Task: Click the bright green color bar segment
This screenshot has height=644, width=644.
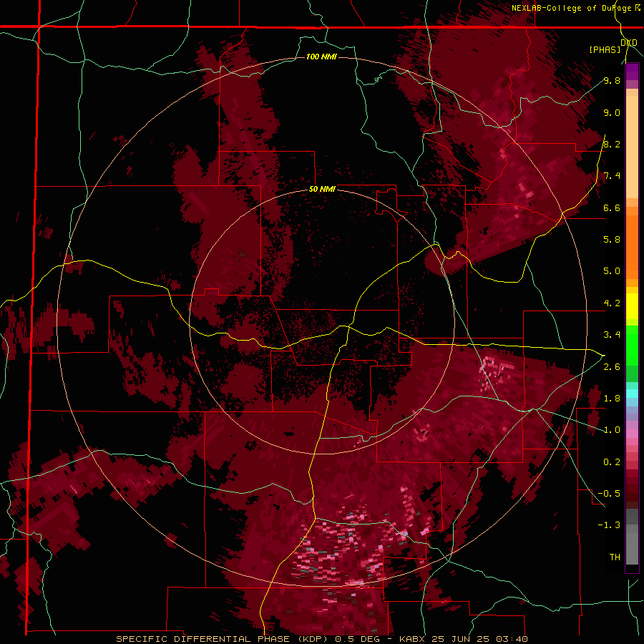Action: [x=632, y=345]
